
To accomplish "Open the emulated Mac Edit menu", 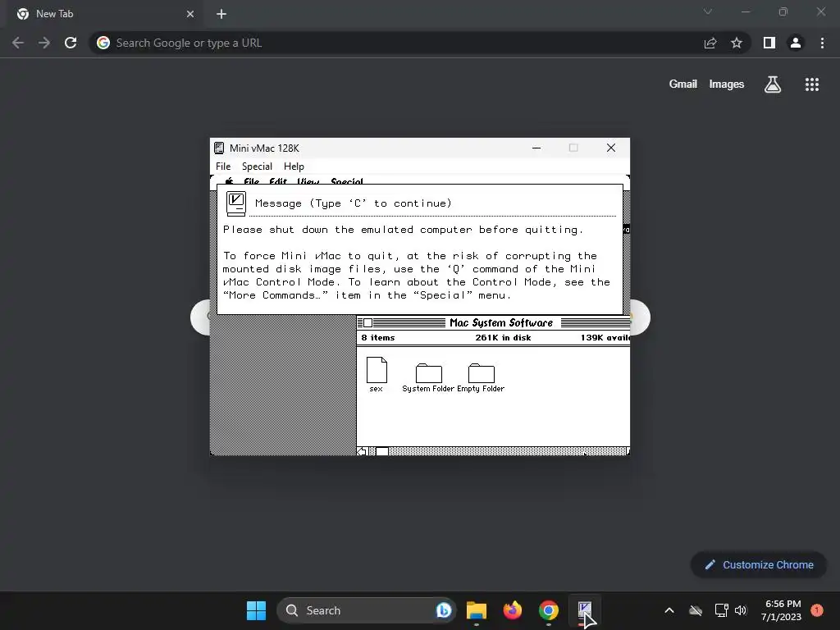I will coord(278,181).
